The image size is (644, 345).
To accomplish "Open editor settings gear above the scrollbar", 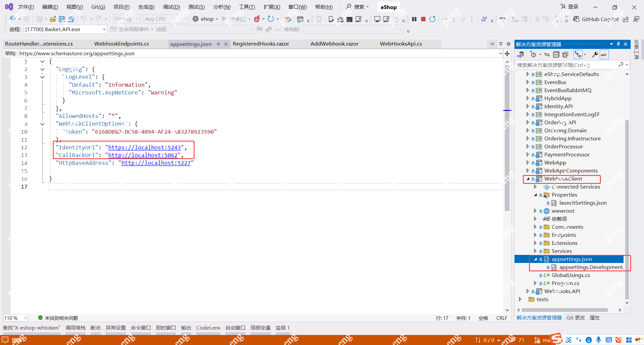I will pos(508,44).
